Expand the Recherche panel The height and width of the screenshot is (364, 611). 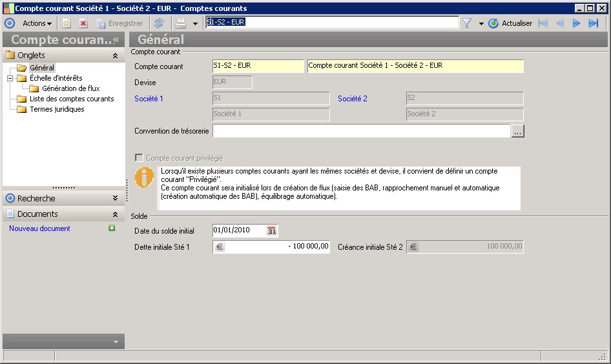click(115, 198)
